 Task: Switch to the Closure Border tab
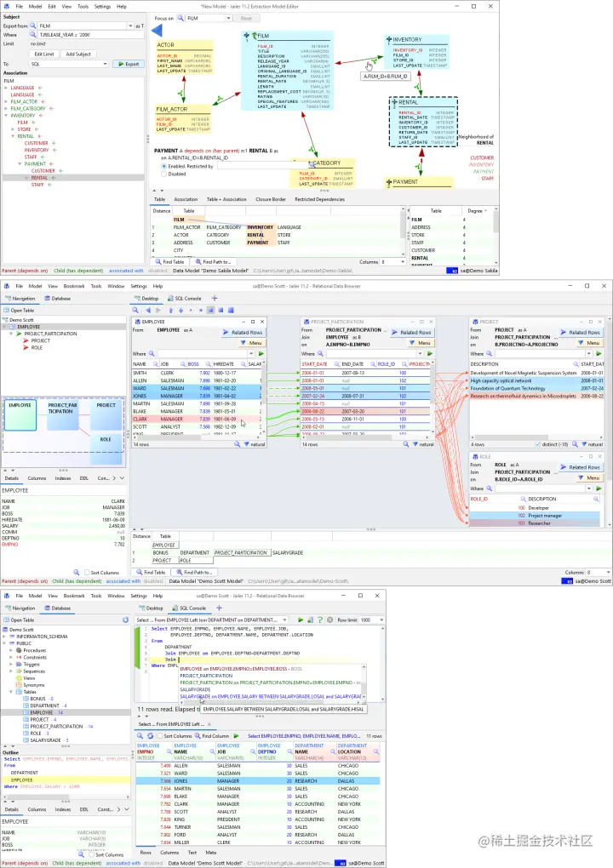pyautogui.click(x=270, y=199)
